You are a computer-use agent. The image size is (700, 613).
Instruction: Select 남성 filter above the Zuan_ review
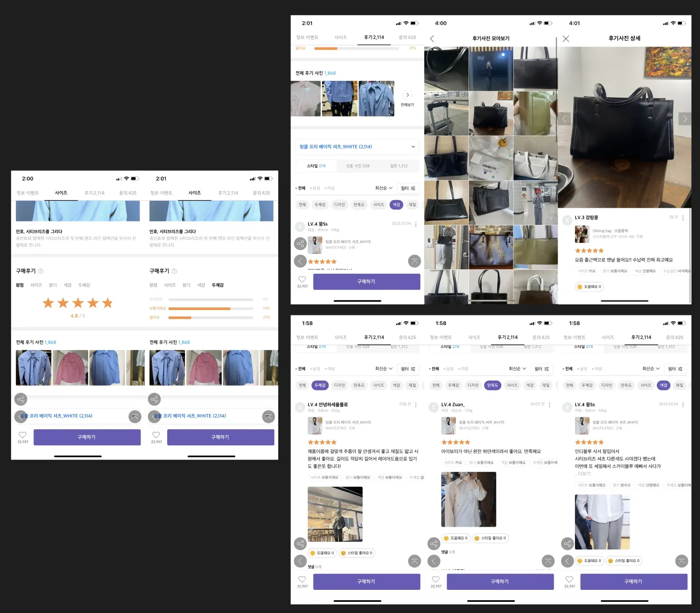click(x=449, y=369)
